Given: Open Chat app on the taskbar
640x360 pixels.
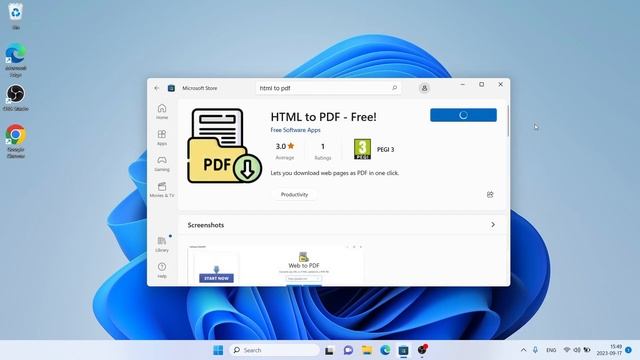Looking at the screenshot, I should pyautogui.click(x=348, y=350).
